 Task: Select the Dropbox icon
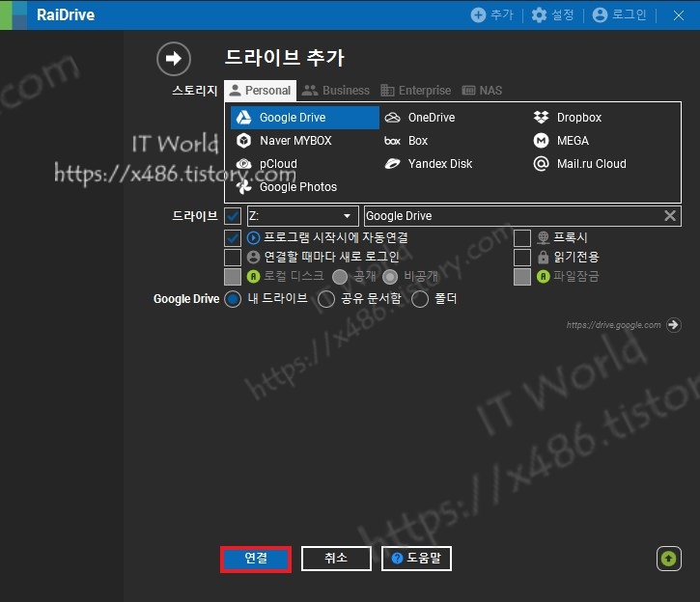(x=541, y=118)
